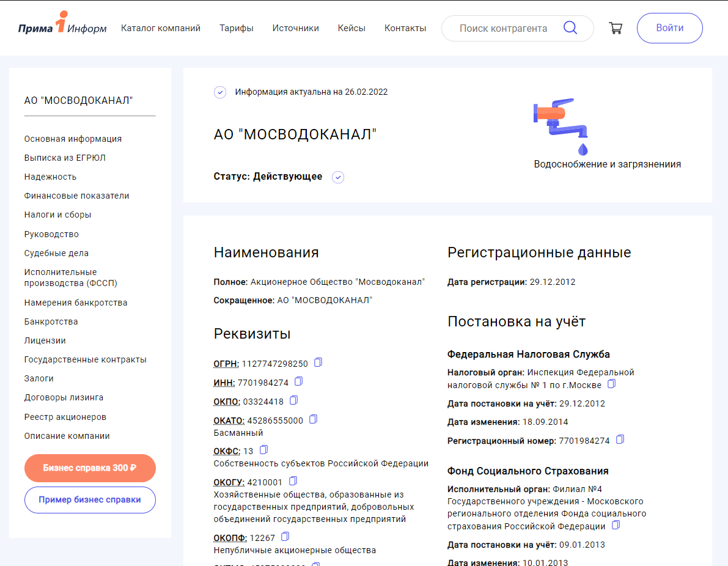Click the search magnifier icon

point(570,28)
